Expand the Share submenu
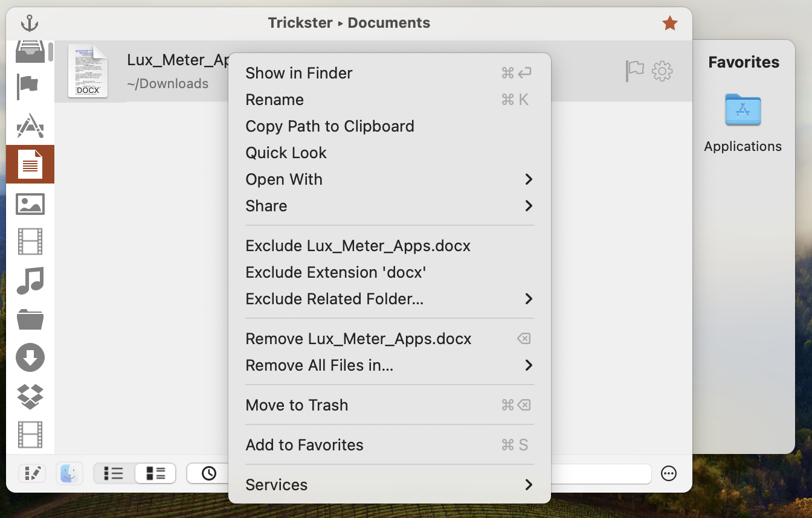Viewport: 812px width, 518px height. point(390,206)
